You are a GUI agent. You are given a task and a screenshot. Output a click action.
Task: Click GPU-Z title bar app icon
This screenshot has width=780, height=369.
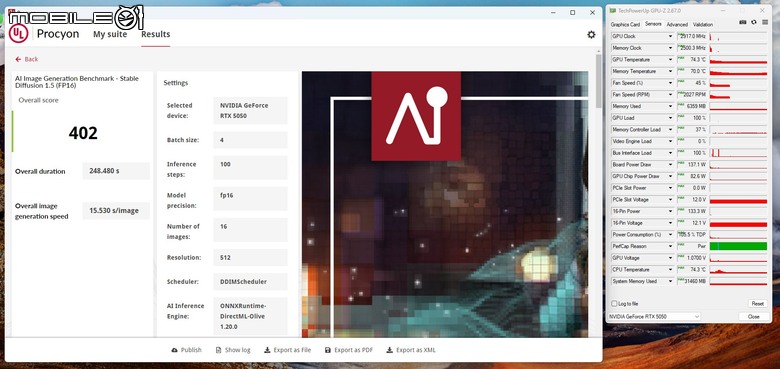pyautogui.click(x=613, y=10)
